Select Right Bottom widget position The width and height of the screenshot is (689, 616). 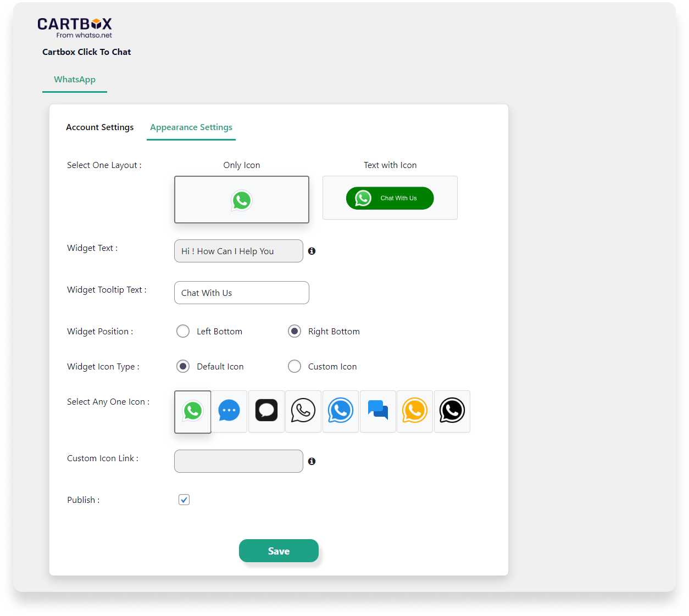click(295, 331)
